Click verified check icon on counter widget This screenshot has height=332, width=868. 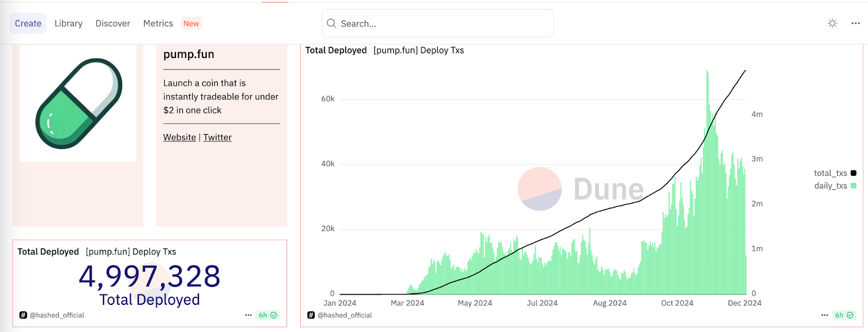click(x=274, y=315)
